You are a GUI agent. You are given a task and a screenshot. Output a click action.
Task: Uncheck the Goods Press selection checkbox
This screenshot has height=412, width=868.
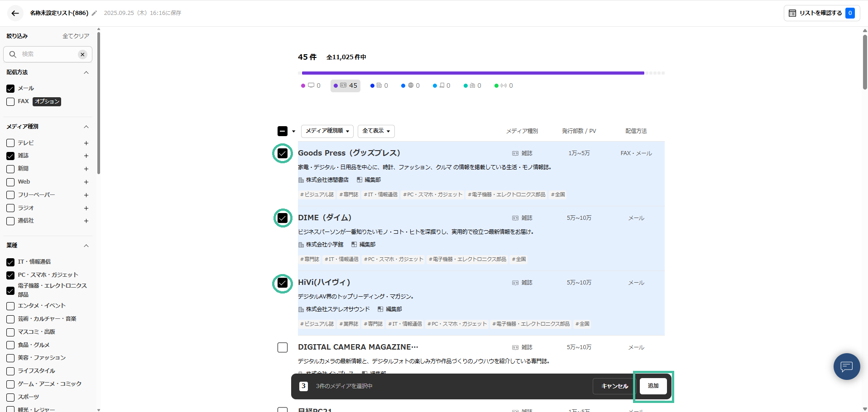click(x=282, y=153)
